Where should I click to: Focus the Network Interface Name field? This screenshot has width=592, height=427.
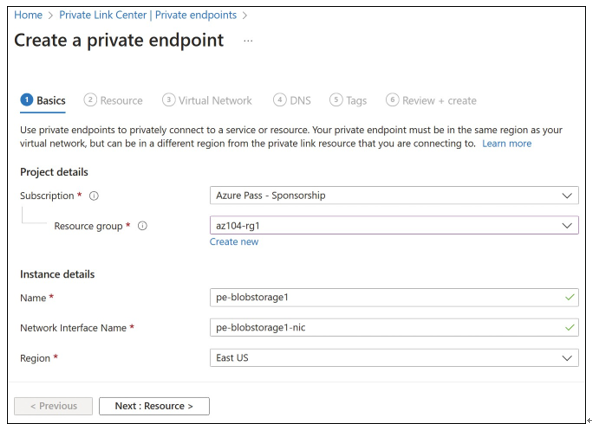point(394,328)
